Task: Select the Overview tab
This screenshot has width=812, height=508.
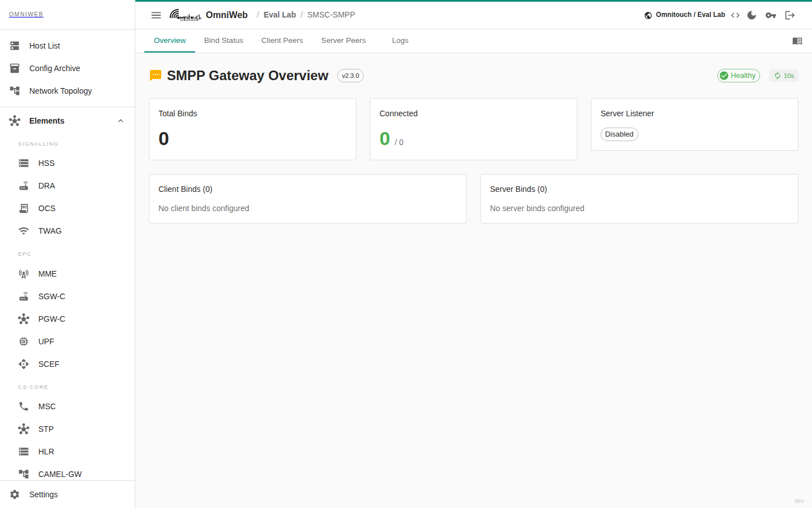Action: pyautogui.click(x=170, y=41)
